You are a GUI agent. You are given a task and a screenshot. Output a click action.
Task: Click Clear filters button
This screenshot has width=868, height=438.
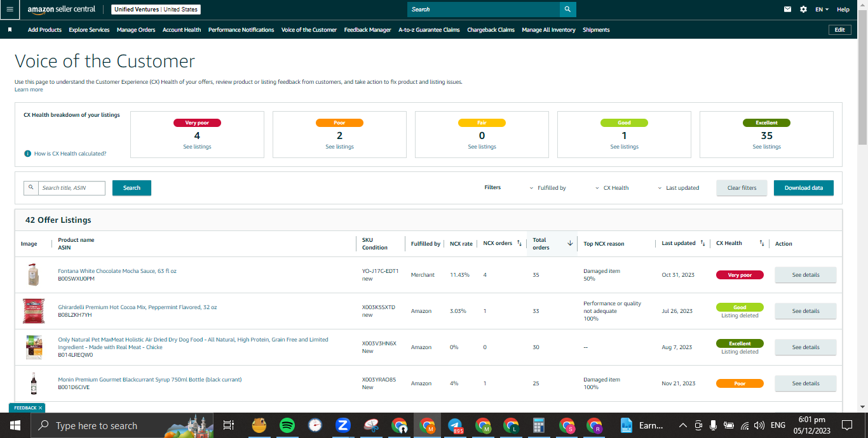pos(742,188)
